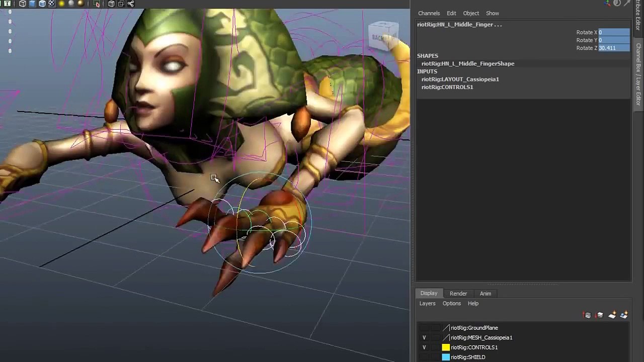Viewport: 644px width, 362px height.
Task: Toggle display type box of riotRig:CONTROLS1 layer
Action: tap(435, 347)
